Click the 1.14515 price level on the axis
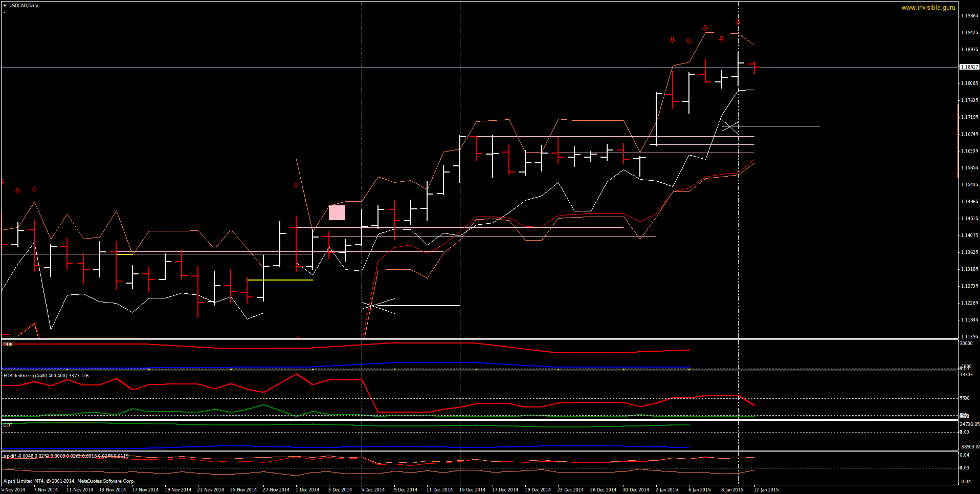Viewport: 980px width, 494px height. point(969,219)
